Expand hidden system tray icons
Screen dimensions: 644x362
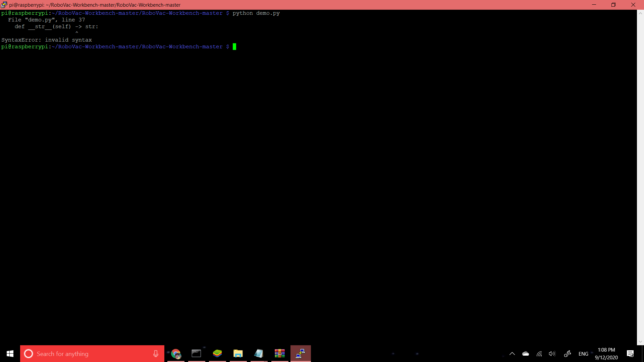coord(512,354)
